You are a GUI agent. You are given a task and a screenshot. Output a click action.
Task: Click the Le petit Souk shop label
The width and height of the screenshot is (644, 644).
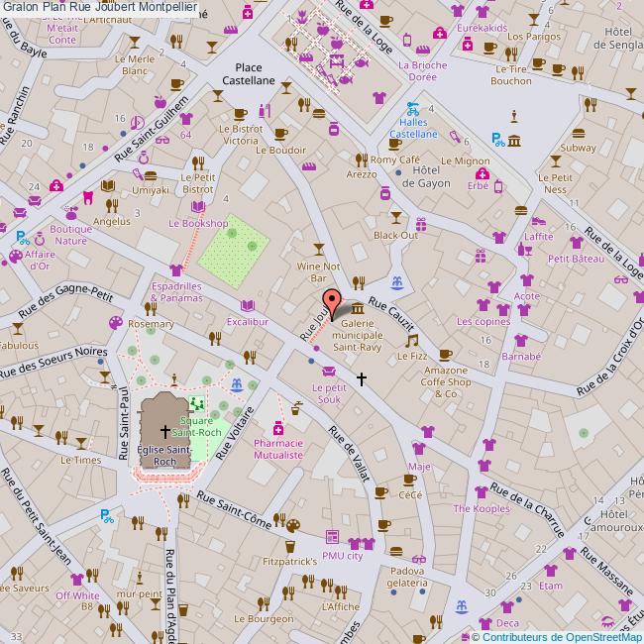(x=328, y=392)
